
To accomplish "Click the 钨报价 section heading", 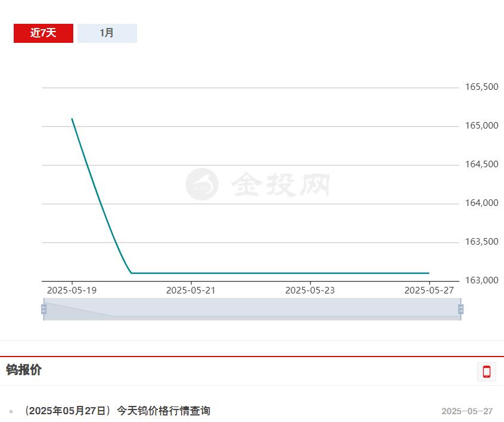I will 24,370.
